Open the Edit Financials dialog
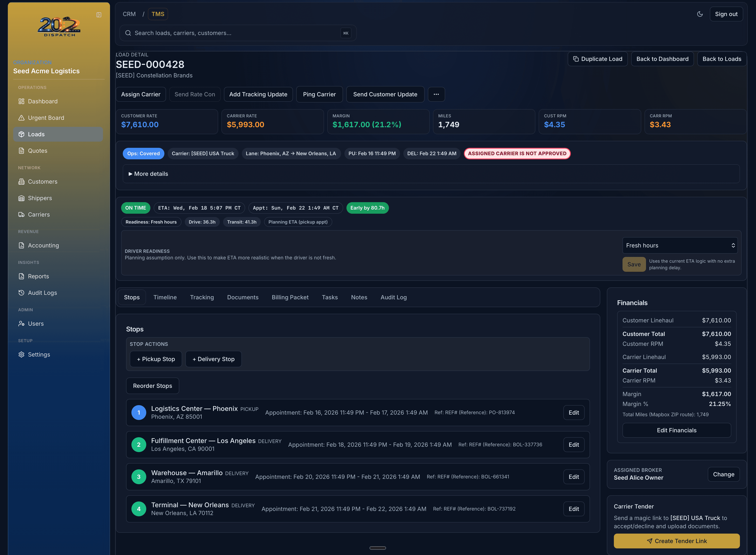Screen dimensions: 756x555 [676, 430]
